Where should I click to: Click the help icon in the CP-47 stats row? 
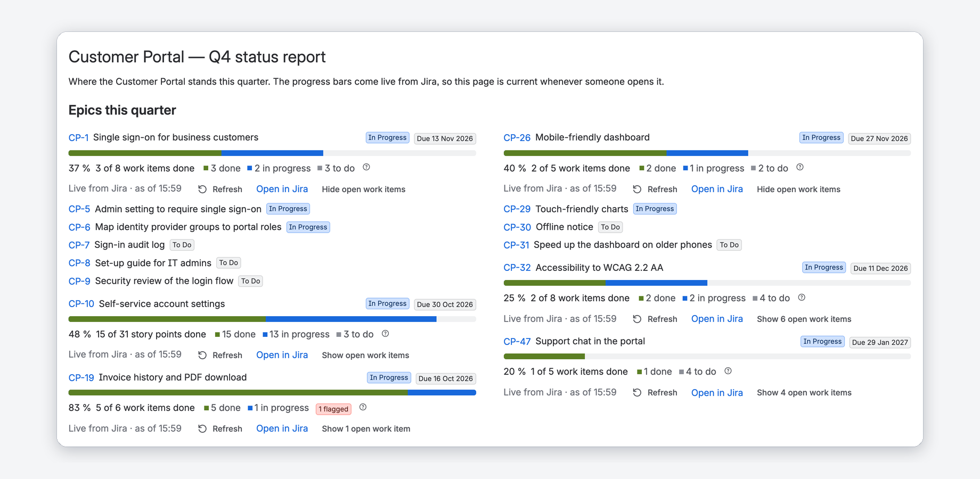(x=728, y=370)
